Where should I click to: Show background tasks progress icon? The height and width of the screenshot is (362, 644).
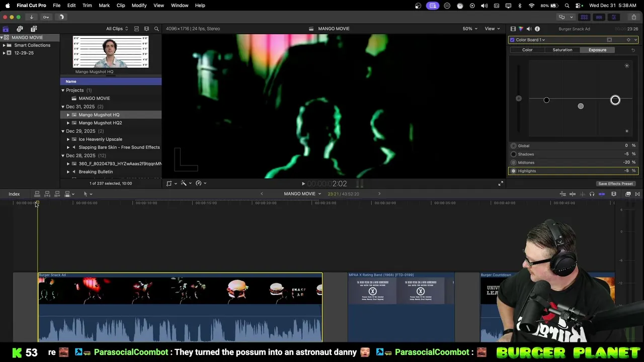(x=62, y=17)
